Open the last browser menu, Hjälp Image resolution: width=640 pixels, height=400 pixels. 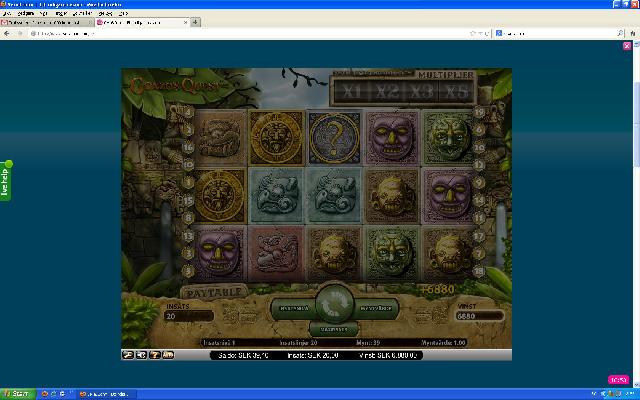pos(123,13)
